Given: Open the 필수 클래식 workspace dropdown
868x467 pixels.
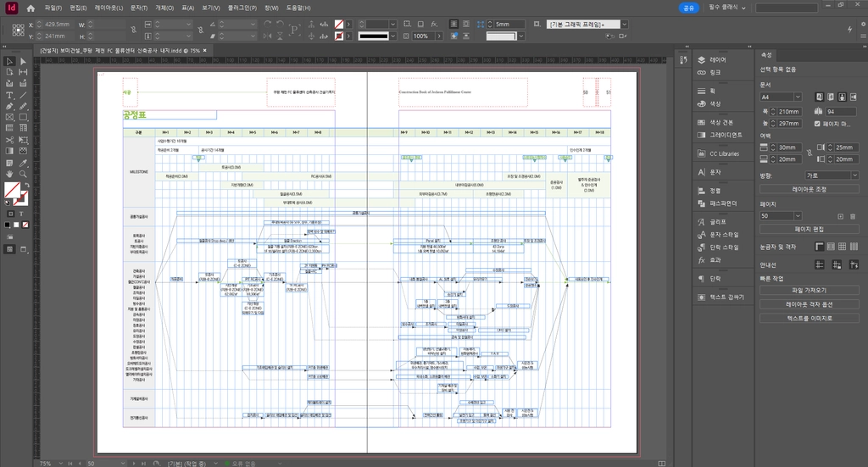Looking at the screenshot, I should pos(726,8).
